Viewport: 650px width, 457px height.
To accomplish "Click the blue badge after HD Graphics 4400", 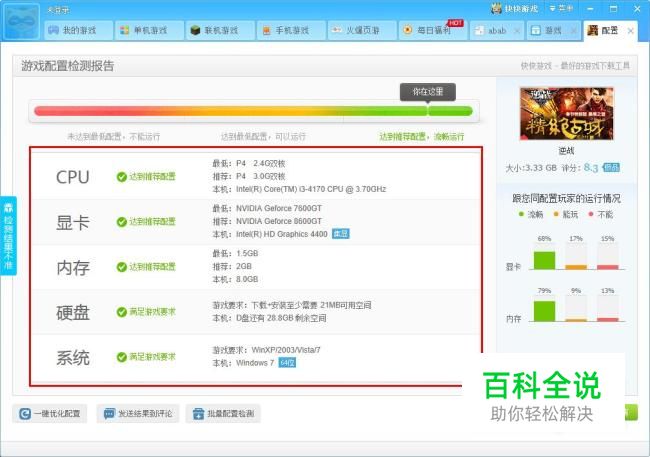I will 341,234.
